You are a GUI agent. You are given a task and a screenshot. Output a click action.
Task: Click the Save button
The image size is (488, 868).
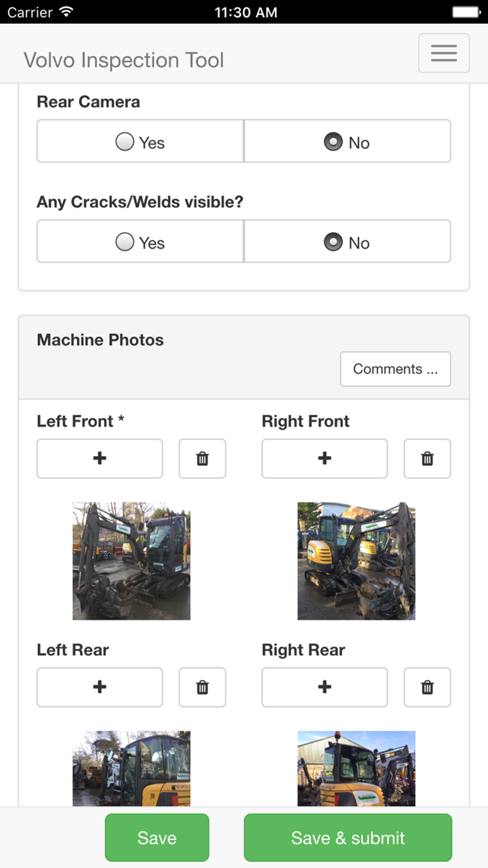click(x=157, y=838)
